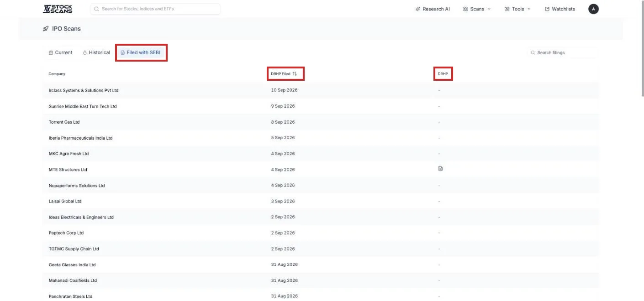Select Torrent Gas Ltd row
Image resolution: width=644 pixels, height=301 pixels.
321,122
